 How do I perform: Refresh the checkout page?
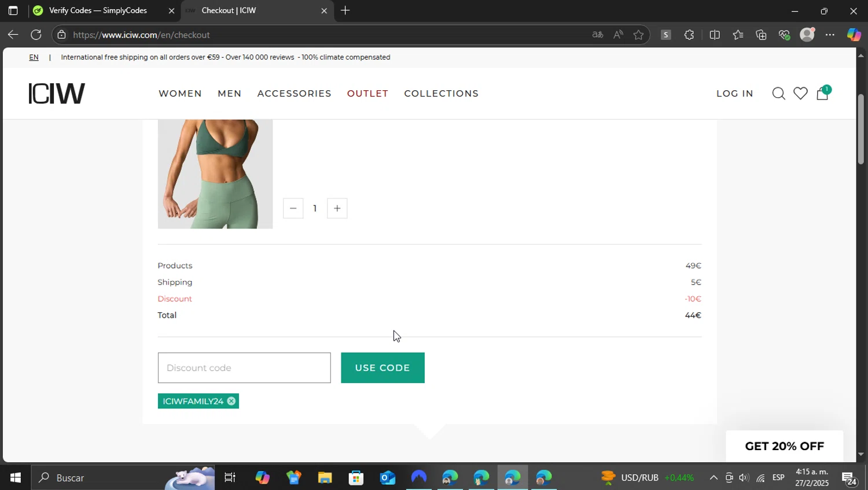36,35
